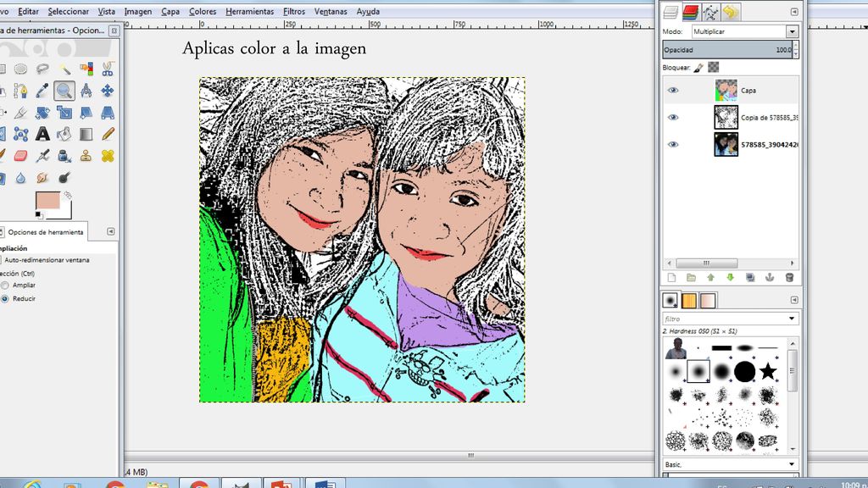Switch to the Channels tab
This screenshot has width=868, height=488.
690,12
